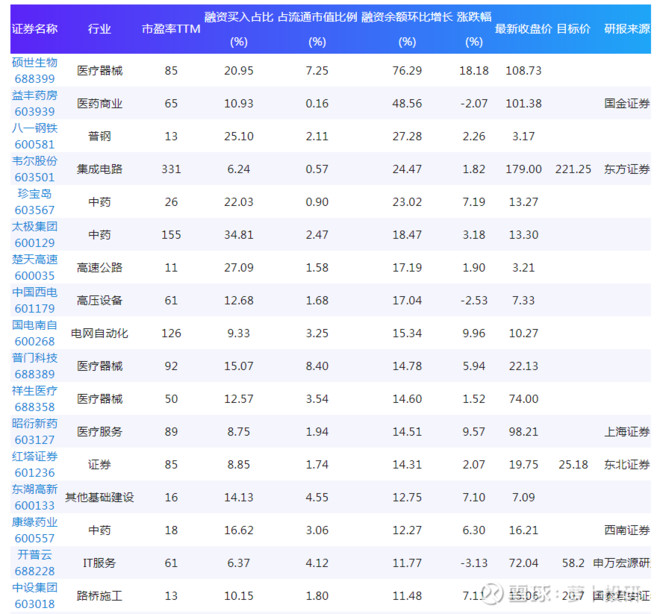
Task: Click the 集成电路 industry cell
Action: (x=99, y=169)
